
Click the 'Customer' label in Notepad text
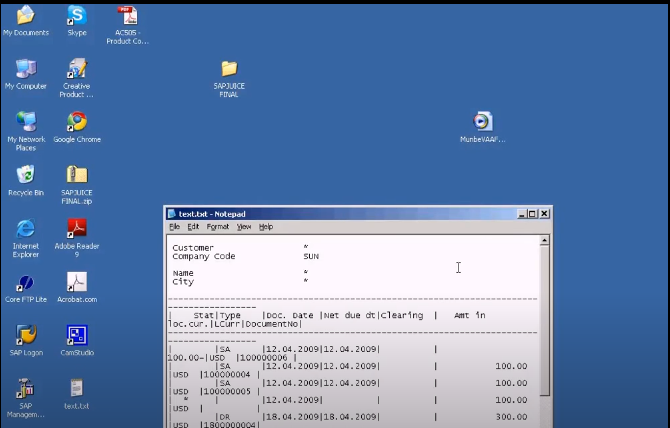coord(193,248)
